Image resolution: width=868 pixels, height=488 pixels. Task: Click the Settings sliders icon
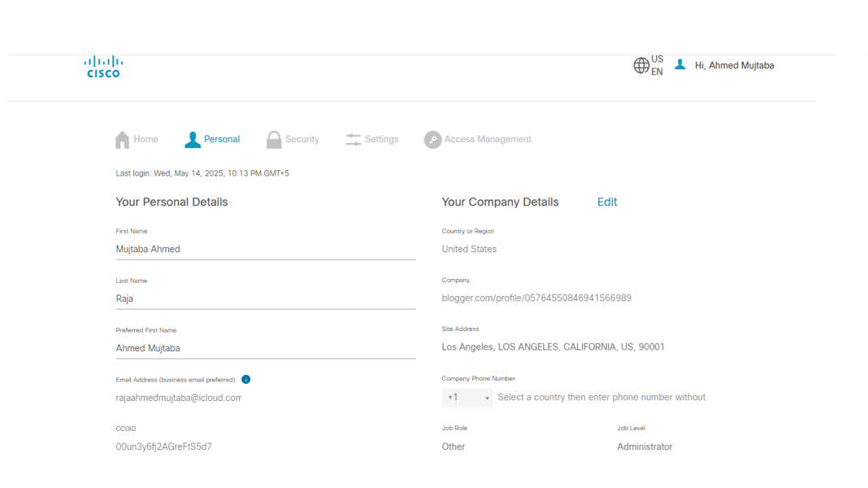tap(354, 140)
